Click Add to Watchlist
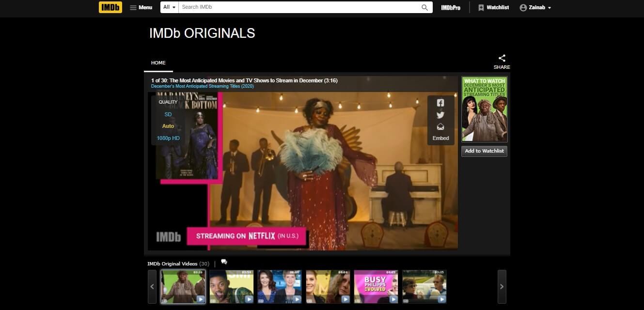Viewport: 644px width, 310px height. point(484,151)
